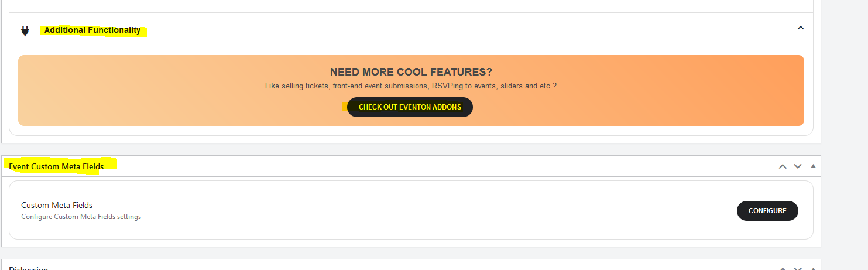Click the Custom Meta Fields row label
Image resolution: width=868 pixels, height=270 pixels.
(x=57, y=205)
